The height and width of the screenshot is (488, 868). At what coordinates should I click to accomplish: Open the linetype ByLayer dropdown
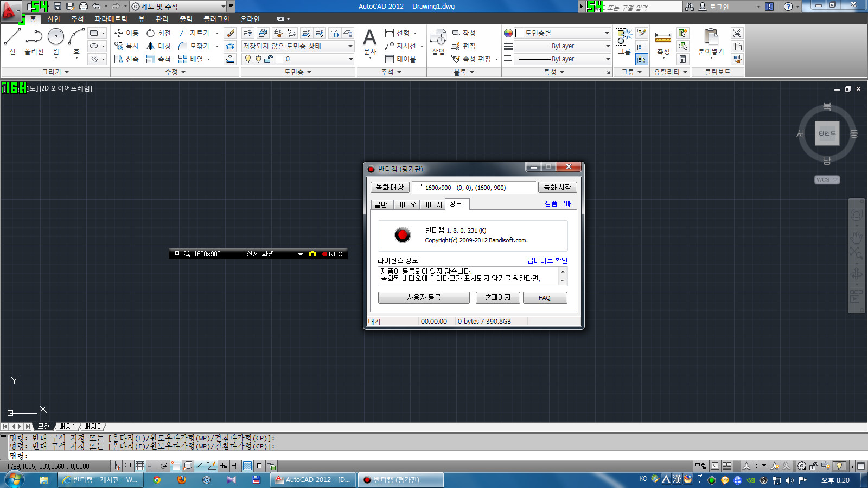[563, 59]
